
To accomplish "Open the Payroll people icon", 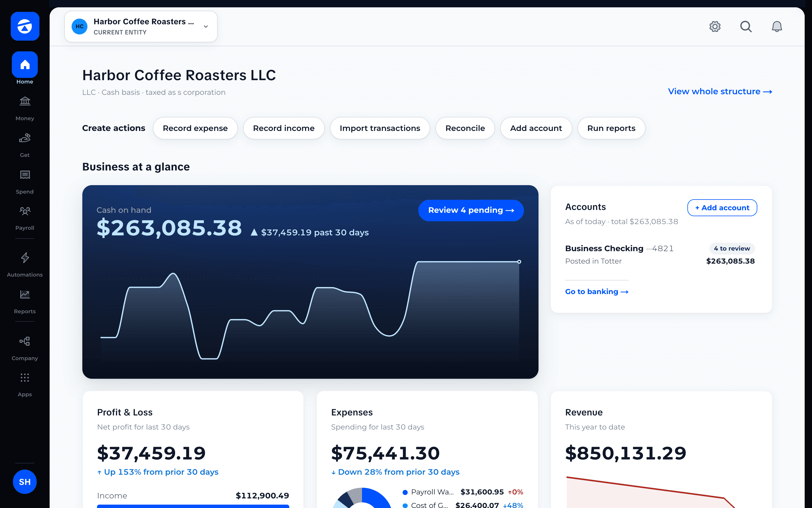I will click(x=25, y=211).
